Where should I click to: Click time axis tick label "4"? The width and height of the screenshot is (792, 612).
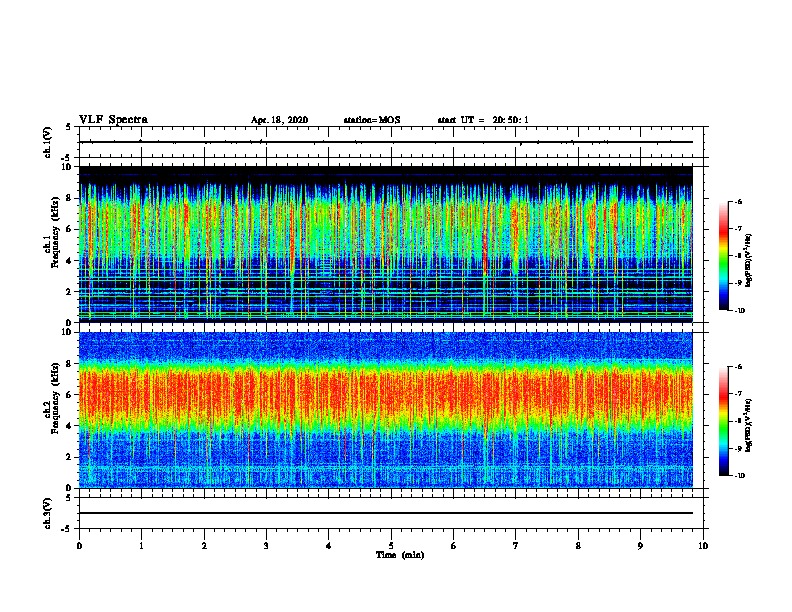tap(329, 546)
